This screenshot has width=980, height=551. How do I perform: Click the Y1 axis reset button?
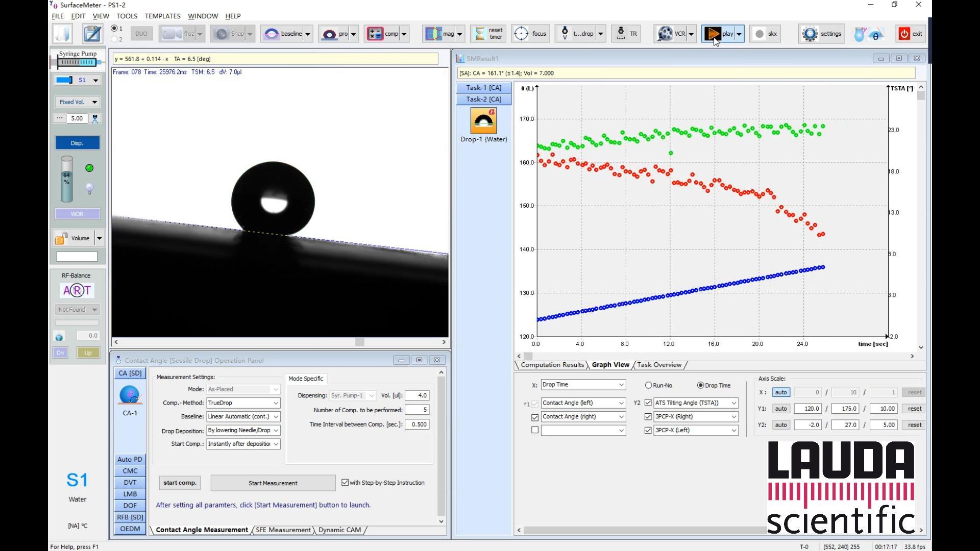tap(914, 409)
